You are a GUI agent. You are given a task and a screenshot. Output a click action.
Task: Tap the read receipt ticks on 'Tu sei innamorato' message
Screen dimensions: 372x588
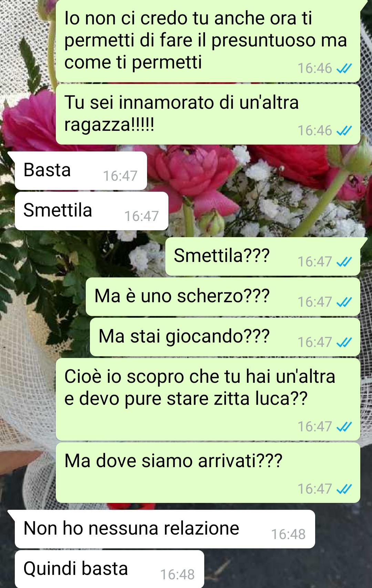tap(344, 130)
